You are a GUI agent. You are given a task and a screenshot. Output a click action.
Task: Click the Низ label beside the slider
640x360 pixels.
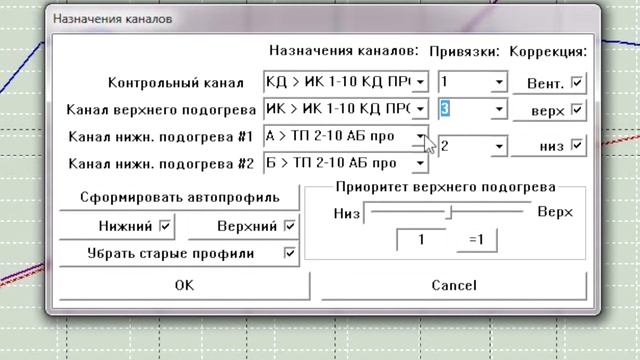pos(347,213)
